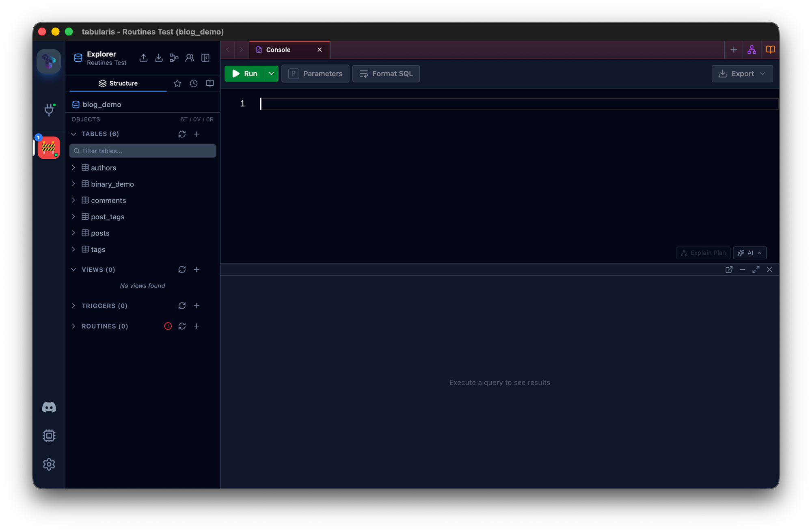Add a new view with plus icon
This screenshot has width=812, height=532.
point(197,270)
